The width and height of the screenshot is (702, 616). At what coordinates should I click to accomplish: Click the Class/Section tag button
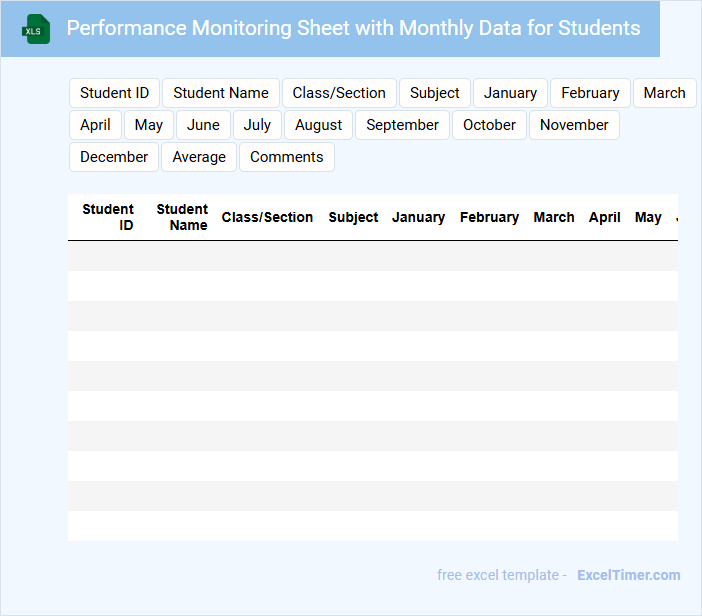tap(339, 93)
